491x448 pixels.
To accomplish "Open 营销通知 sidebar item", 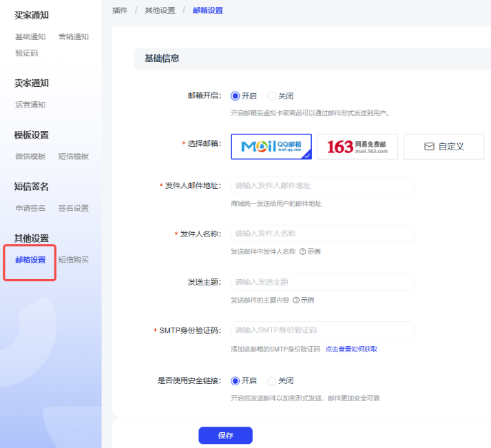I will 73,37.
